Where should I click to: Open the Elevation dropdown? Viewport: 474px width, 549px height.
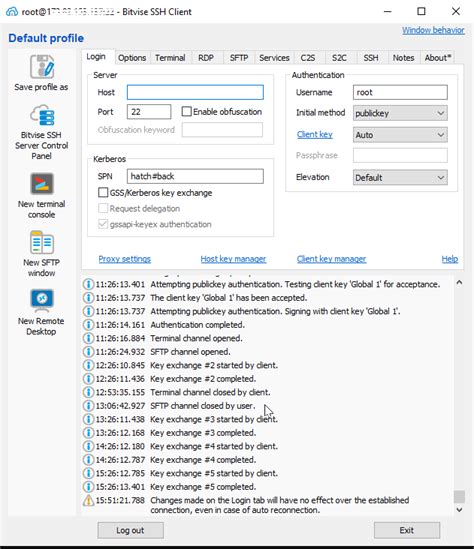coord(400,178)
